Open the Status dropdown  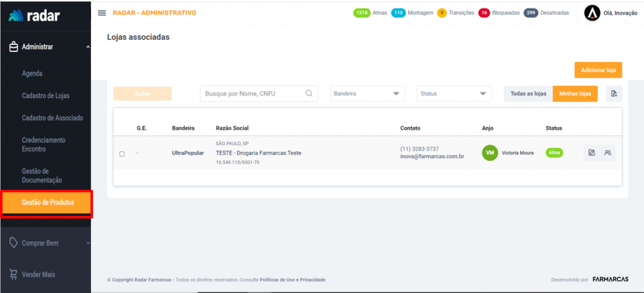coord(454,94)
